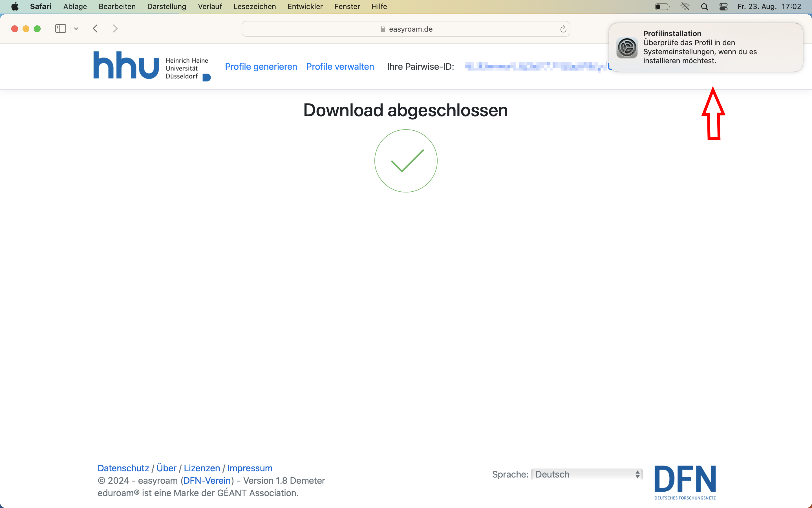Open the DFN-Verein link
Image resolution: width=812 pixels, height=508 pixels.
tap(207, 480)
